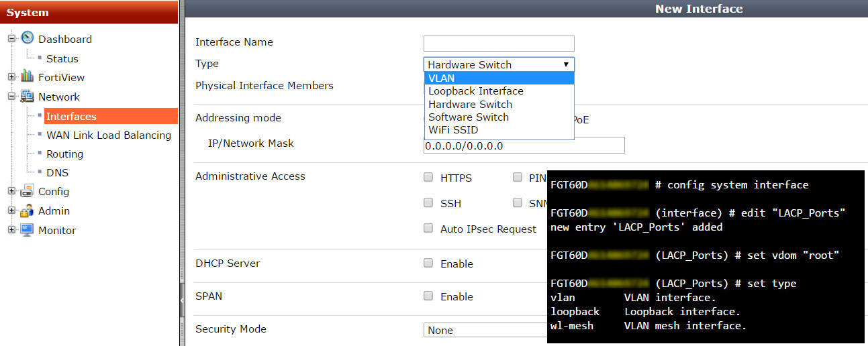
Task: Click the FortiView bar chart icon
Action: (28, 76)
